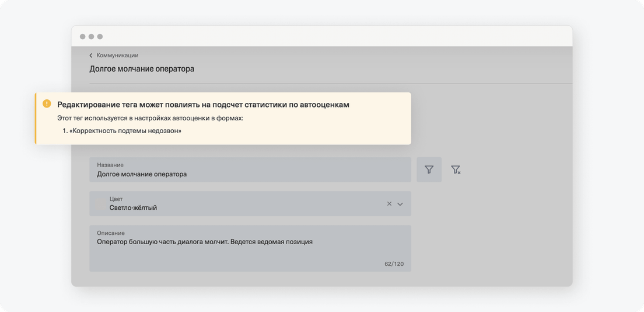The height and width of the screenshot is (312, 644).
Task: Open the Коммуникации breadcrumb link
Action: pos(117,56)
